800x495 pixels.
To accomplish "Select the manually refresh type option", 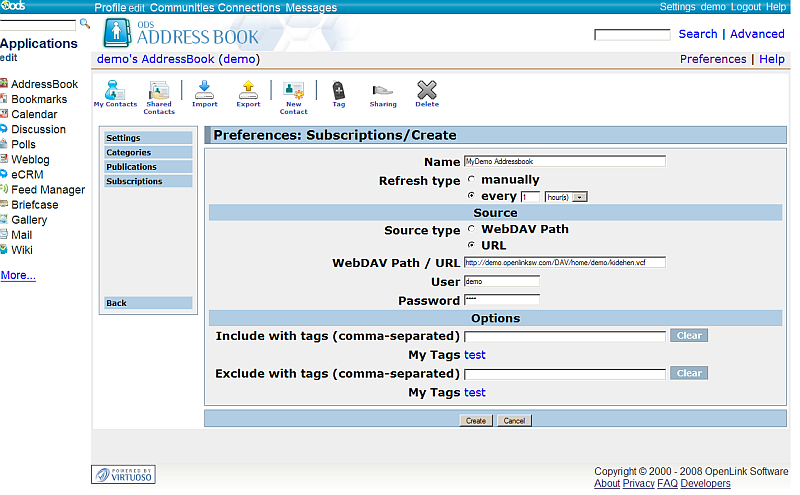I will 472,180.
